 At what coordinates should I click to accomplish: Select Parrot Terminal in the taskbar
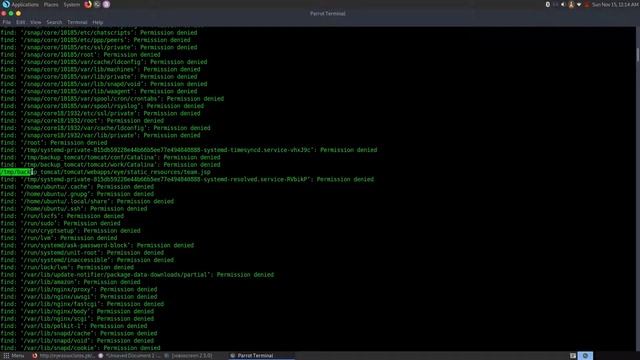coord(261,356)
